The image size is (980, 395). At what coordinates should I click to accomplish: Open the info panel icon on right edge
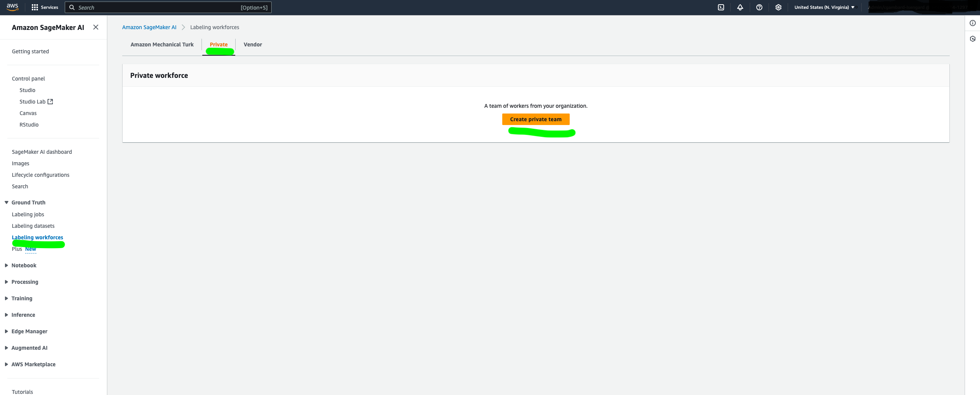pos(973,23)
